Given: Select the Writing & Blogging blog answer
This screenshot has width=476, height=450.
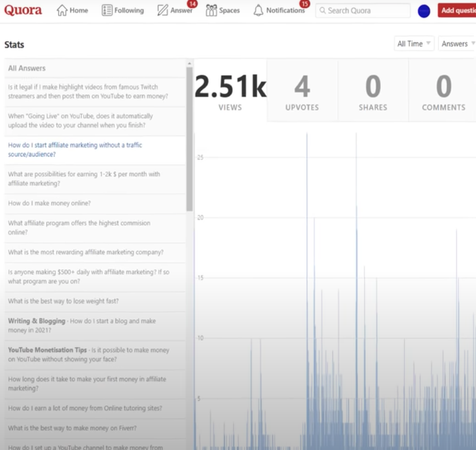Looking at the screenshot, I should click(x=95, y=325).
